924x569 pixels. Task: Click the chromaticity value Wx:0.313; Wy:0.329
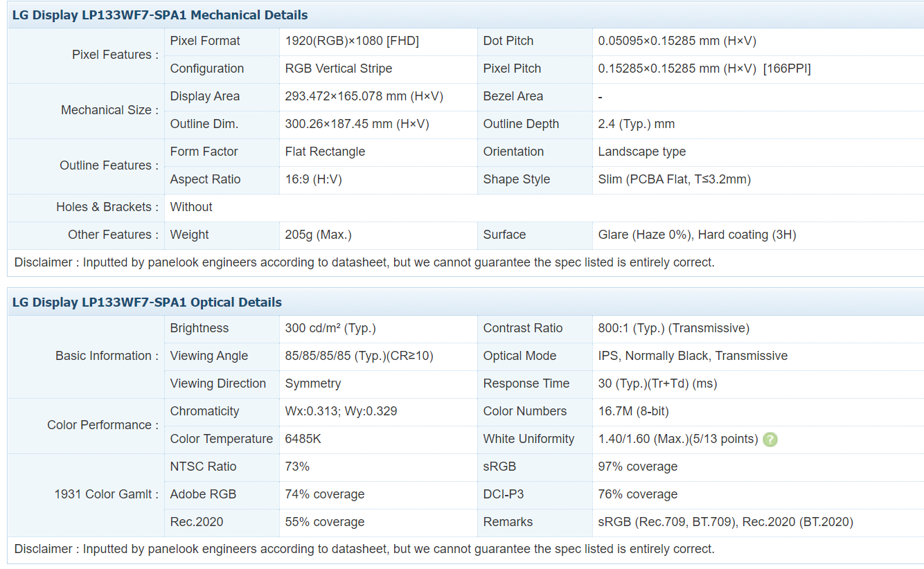pyautogui.click(x=341, y=411)
